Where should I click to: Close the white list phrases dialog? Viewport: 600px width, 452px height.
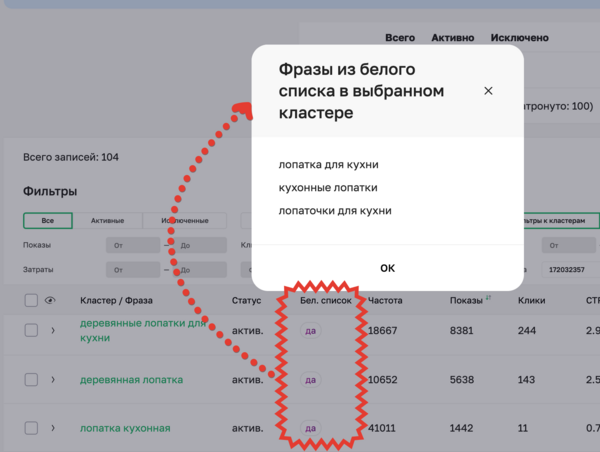pyautogui.click(x=488, y=91)
